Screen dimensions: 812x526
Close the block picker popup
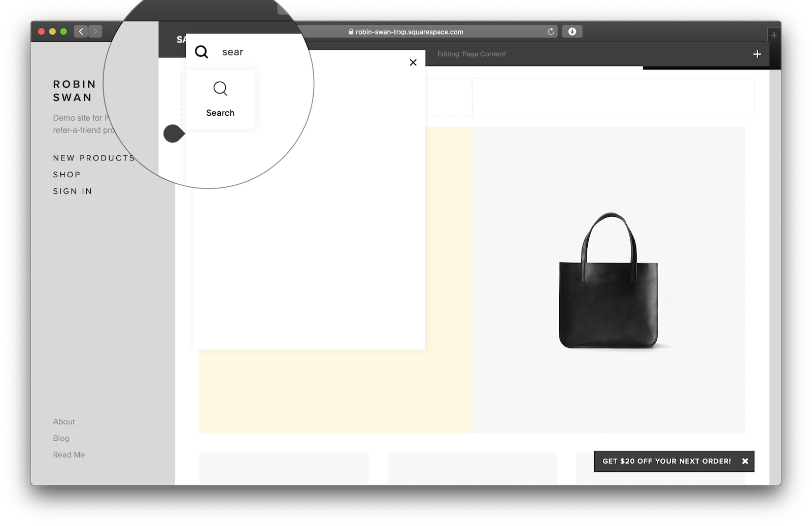point(413,62)
